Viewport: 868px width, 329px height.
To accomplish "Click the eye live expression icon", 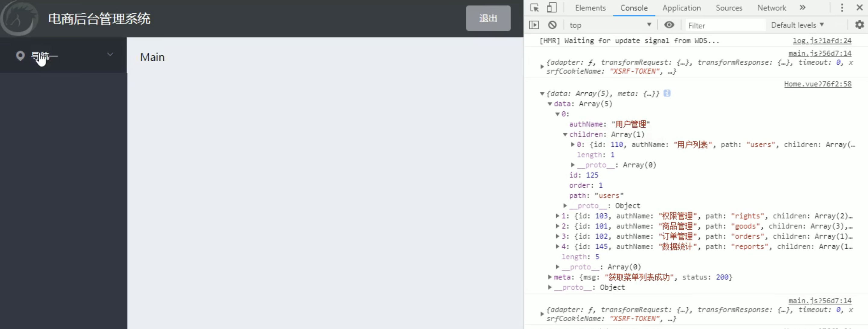I will (669, 25).
